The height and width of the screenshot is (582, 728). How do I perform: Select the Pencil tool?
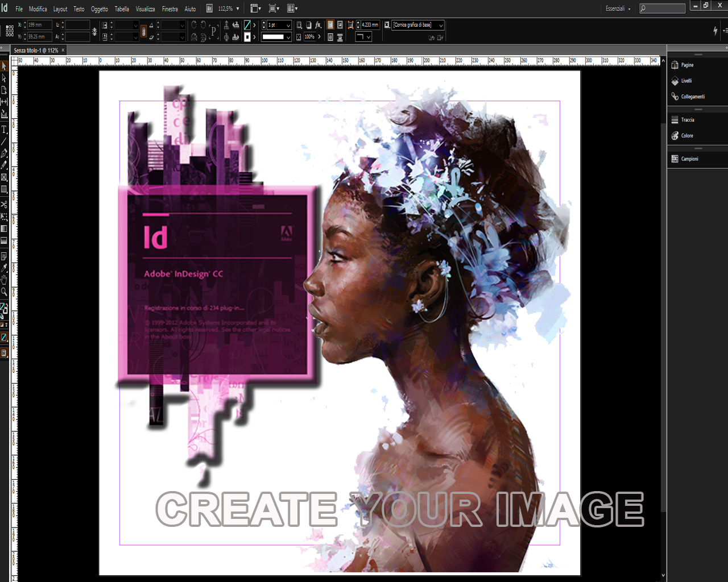[x=4, y=165]
